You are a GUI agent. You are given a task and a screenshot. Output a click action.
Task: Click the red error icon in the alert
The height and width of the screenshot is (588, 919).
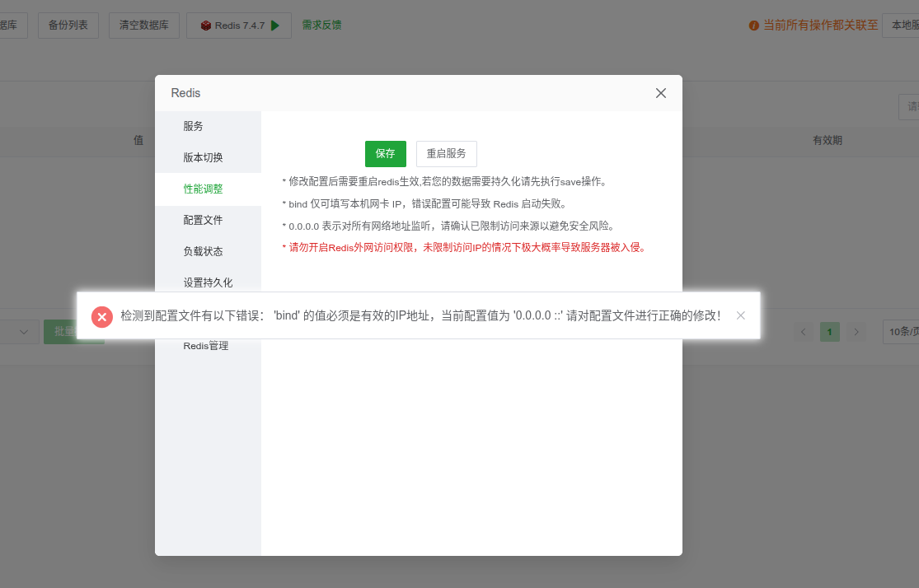click(101, 316)
